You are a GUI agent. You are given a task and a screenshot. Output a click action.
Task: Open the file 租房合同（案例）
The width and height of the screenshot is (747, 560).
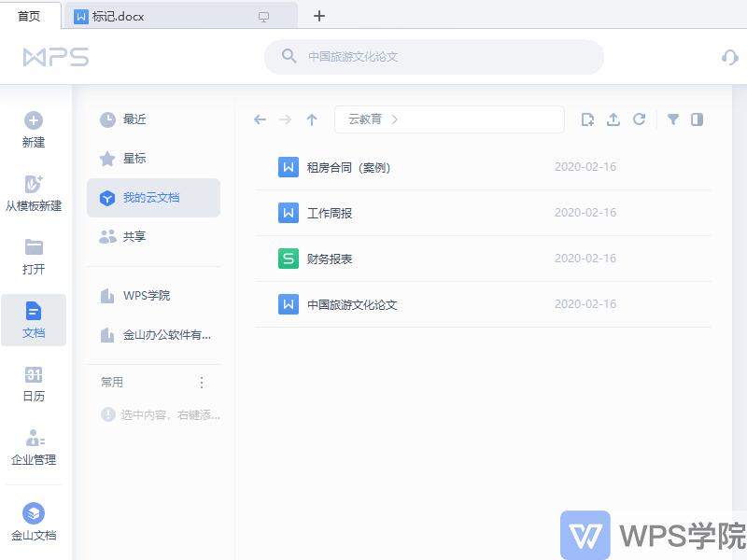click(484, 167)
